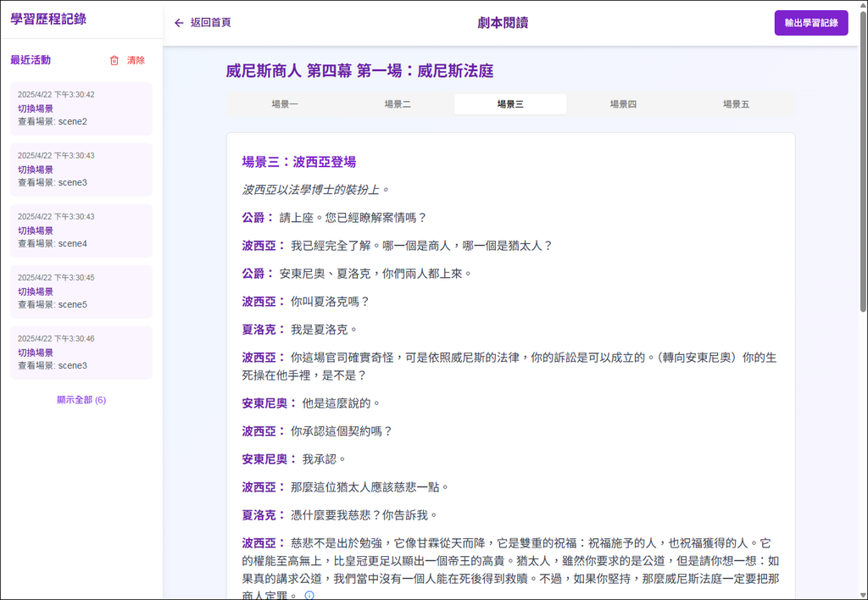This screenshot has width=868, height=600.
Task: Click the 學習歷程記錄 sidebar title
Action: click(48, 19)
